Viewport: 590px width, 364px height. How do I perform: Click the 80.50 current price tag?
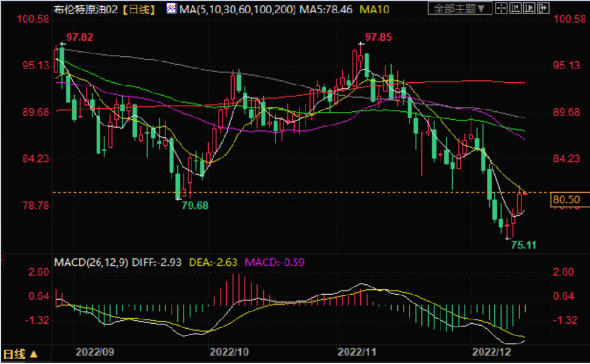(566, 200)
